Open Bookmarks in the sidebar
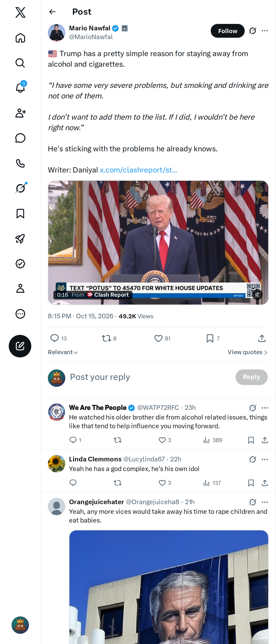 20,213
